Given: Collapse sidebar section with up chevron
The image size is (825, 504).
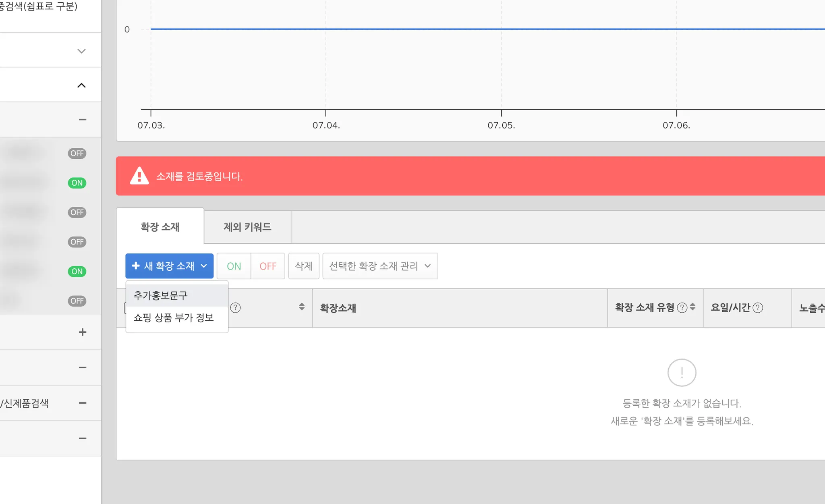Looking at the screenshot, I should [81, 85].
